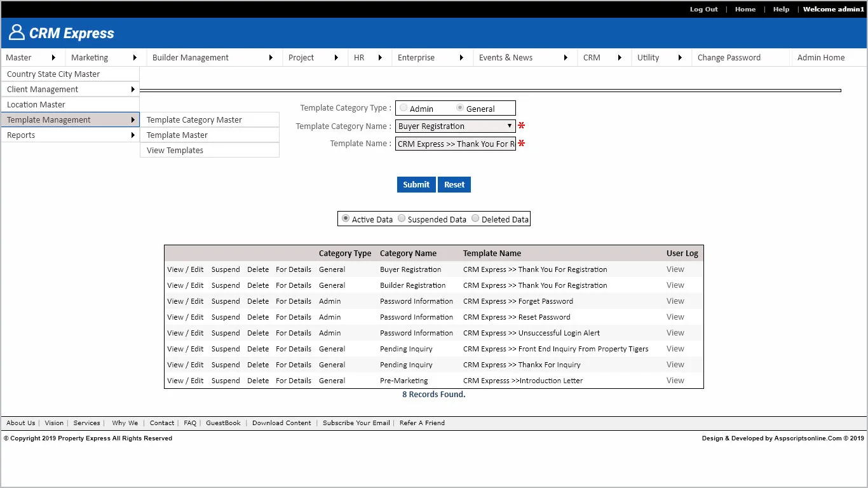Image resolution: width=868 pixels, height=488 pixels.
Task: Expand the Master menu
Action: [33, 57]
